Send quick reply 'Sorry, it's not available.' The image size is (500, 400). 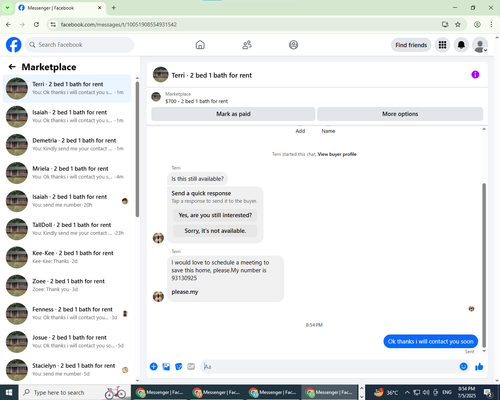click(215, 231)
